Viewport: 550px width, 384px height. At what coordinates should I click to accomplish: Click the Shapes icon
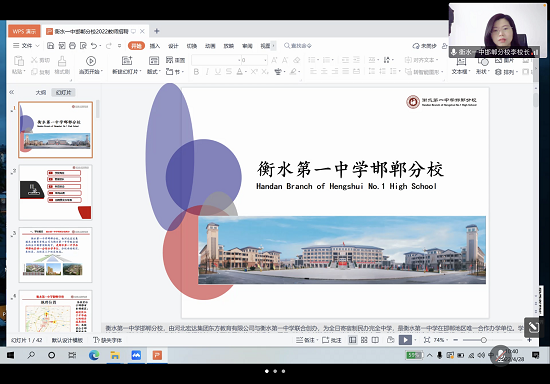pos(483,62)
